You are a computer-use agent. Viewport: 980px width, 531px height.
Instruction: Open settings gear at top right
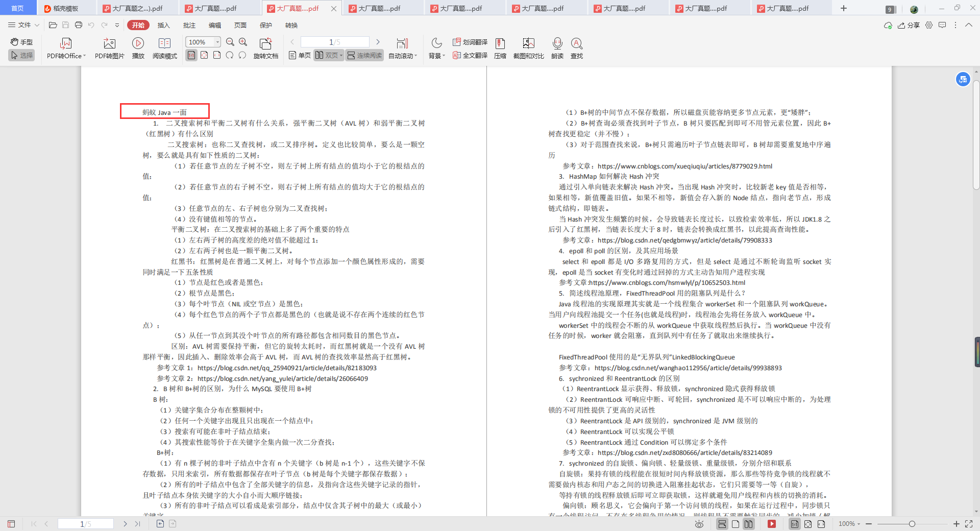point(929,25)
